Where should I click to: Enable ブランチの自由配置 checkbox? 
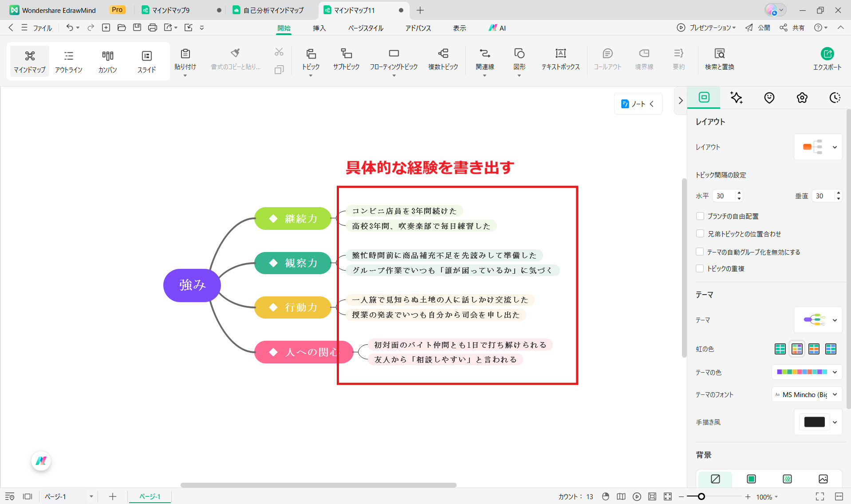(x=700, y=216)
